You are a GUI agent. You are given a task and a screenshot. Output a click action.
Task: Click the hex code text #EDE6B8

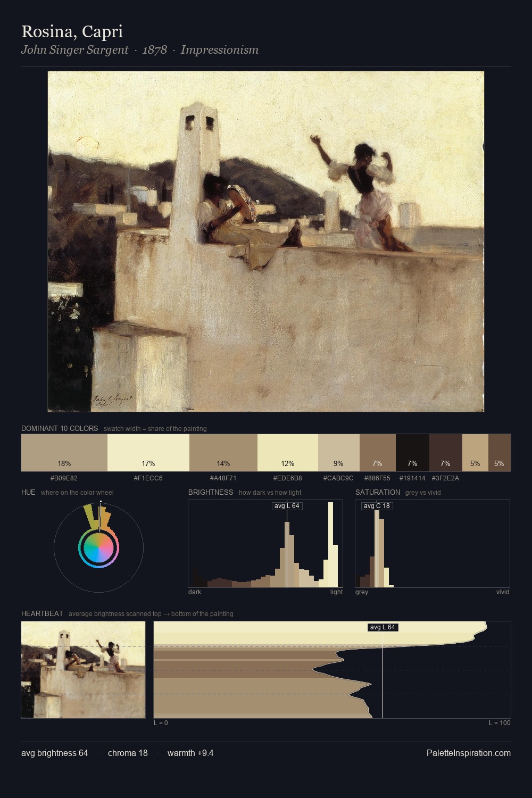click(x=288, y=478)
